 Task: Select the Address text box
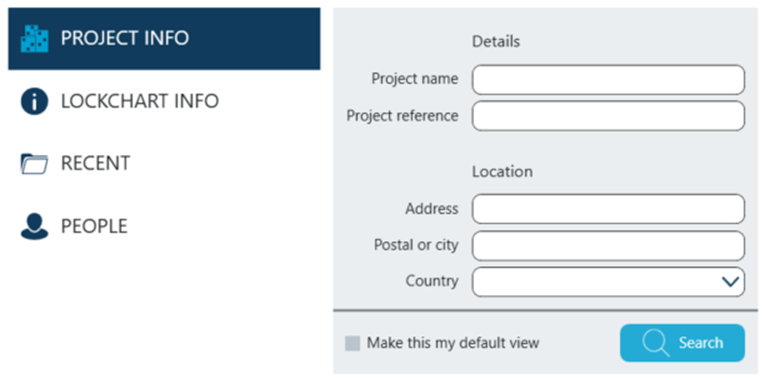coord(608,209)
